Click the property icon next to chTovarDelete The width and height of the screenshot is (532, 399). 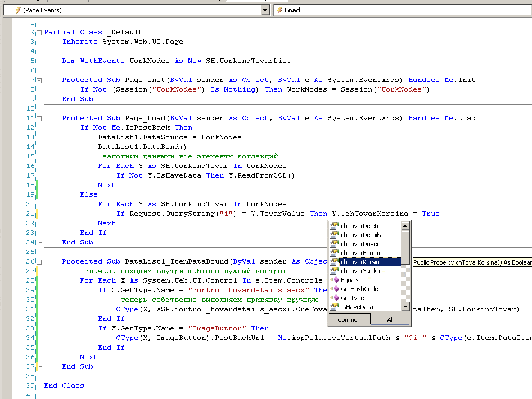click(x=334, y=226)
